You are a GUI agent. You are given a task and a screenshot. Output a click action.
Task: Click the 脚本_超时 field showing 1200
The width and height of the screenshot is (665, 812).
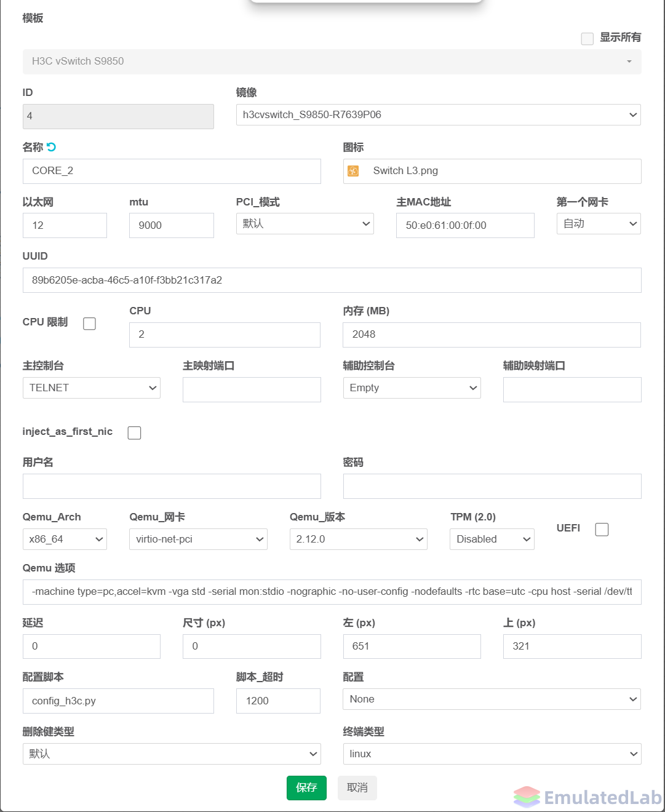click(x=278, y=701)
